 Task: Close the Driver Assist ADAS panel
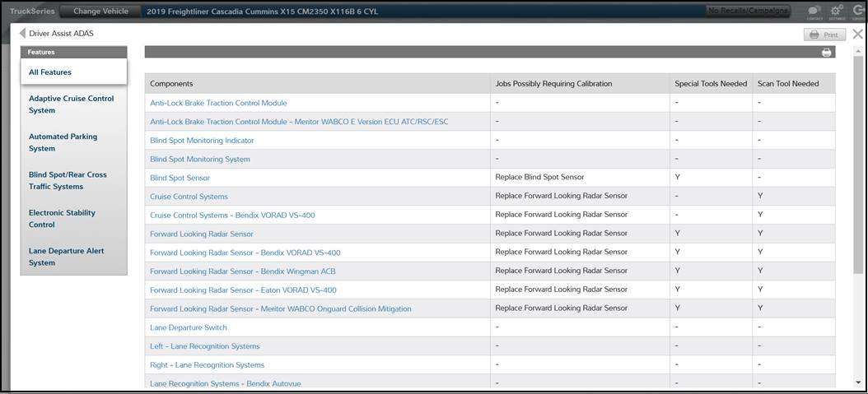click(857, 35)
